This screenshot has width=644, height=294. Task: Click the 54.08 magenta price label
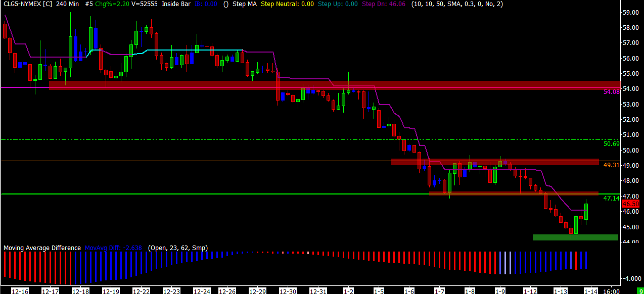[611, 92]
